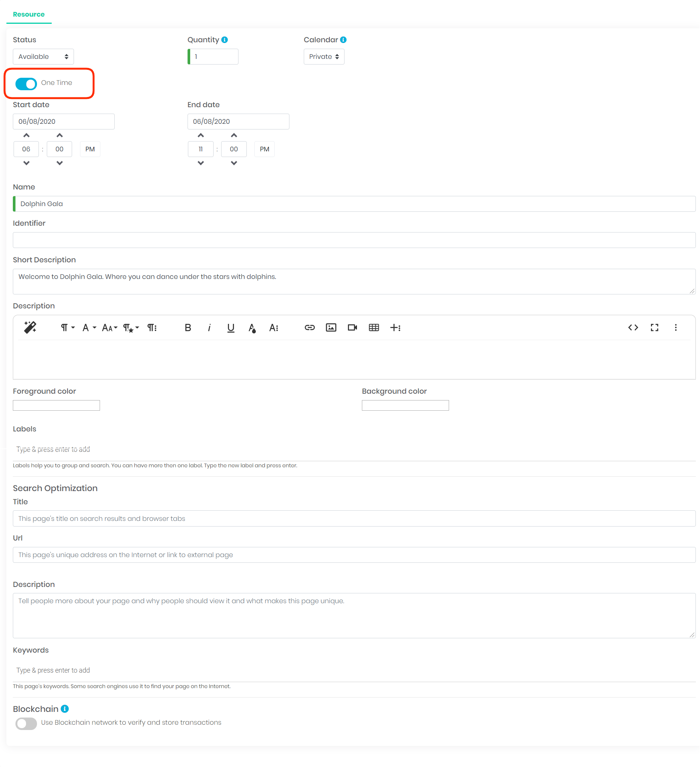This screenshot has width=700, height=767.
Task: Turn off the One Time toggle
Action: (x=26, y=83)
